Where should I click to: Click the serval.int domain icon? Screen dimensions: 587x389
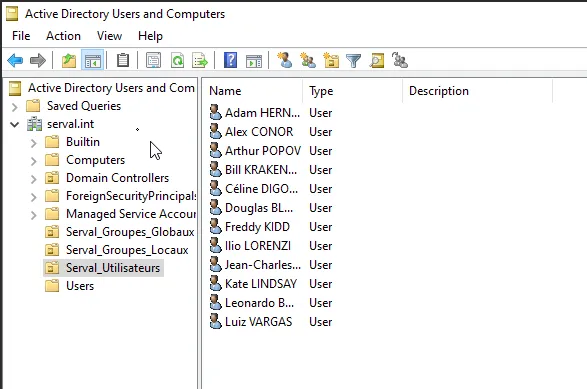coord(34,124)
